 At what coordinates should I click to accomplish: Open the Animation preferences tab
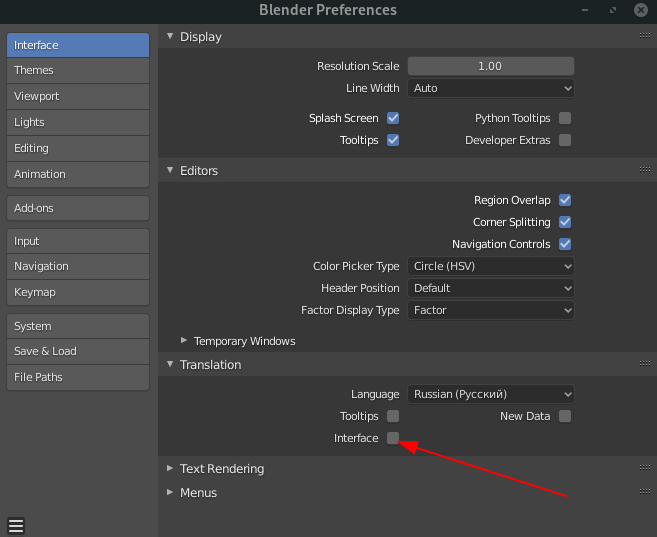pyautogui.click(x=78, y=174)
